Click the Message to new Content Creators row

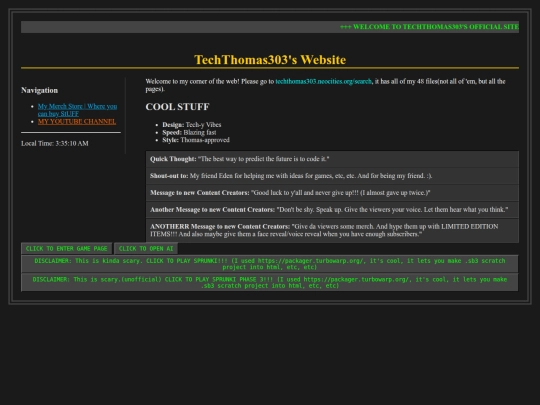[x=332, y=193]
